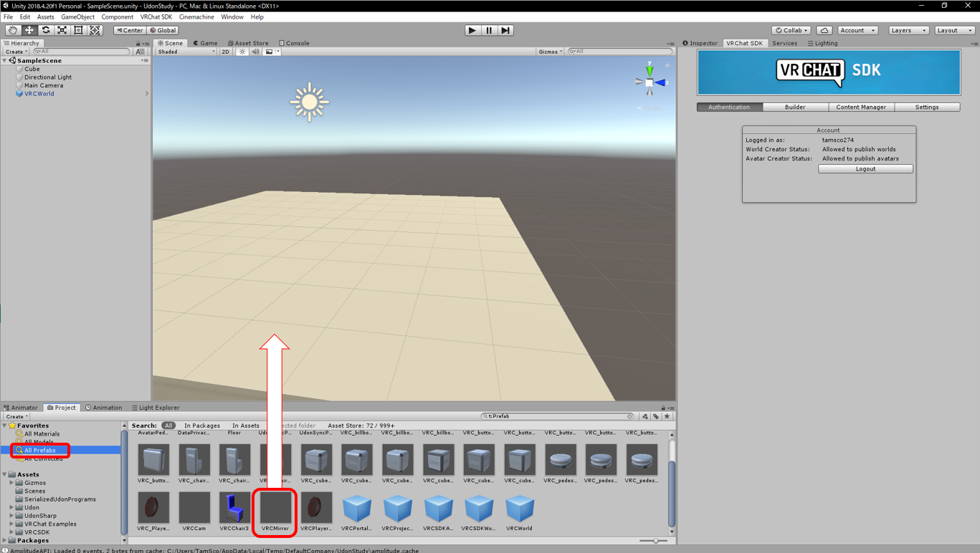980x553 pixels.
Task: Open the Collab dropdown
Action: (x=791, y=30)
